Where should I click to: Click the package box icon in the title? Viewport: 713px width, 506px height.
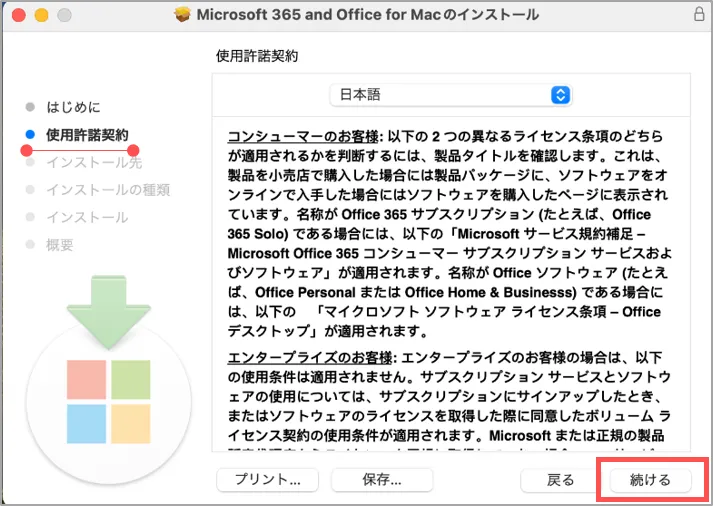(182, 15)
